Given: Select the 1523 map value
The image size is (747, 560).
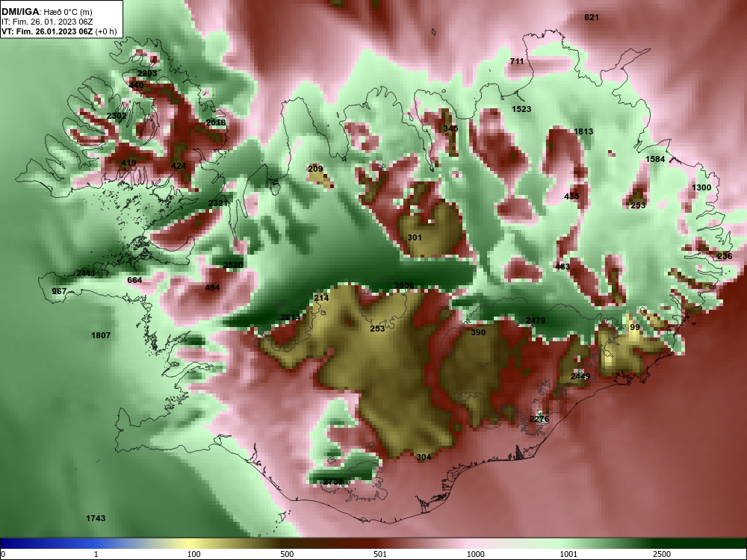Looking at the screenshot, I should point(521,109).
